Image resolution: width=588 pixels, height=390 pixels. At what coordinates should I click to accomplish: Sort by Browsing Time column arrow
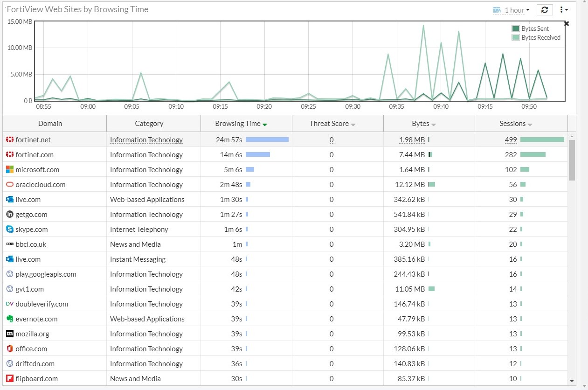265,125
